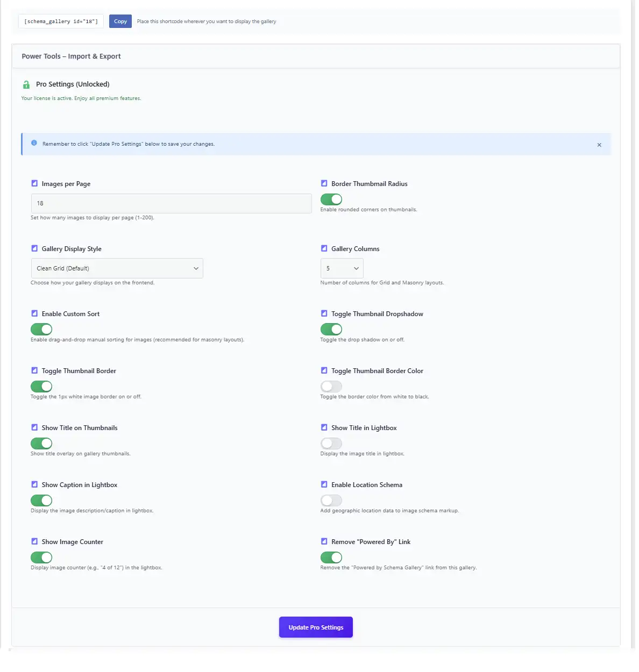Disable the Enable Custom Sort switch
639x672 pixels.
[41, 329]
